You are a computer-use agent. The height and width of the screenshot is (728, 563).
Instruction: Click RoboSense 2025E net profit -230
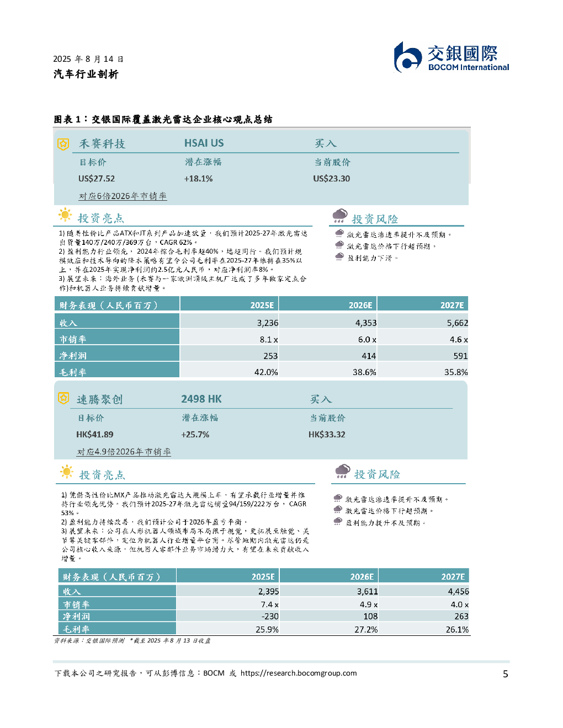[x=270, y=617]
